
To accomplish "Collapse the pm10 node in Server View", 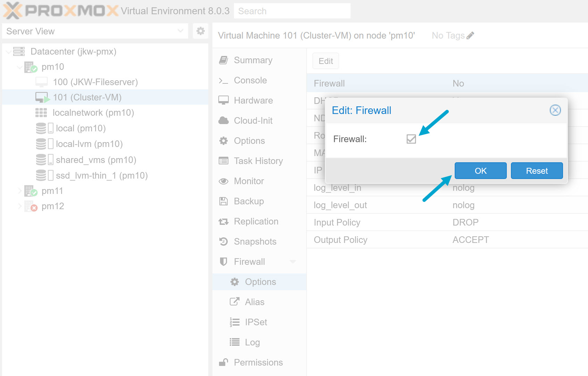I will (20, 67).
